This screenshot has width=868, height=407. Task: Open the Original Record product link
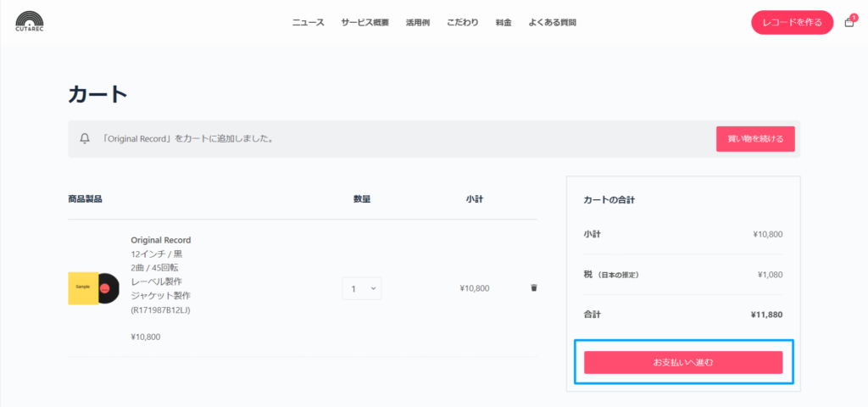(x=161, y=240)
